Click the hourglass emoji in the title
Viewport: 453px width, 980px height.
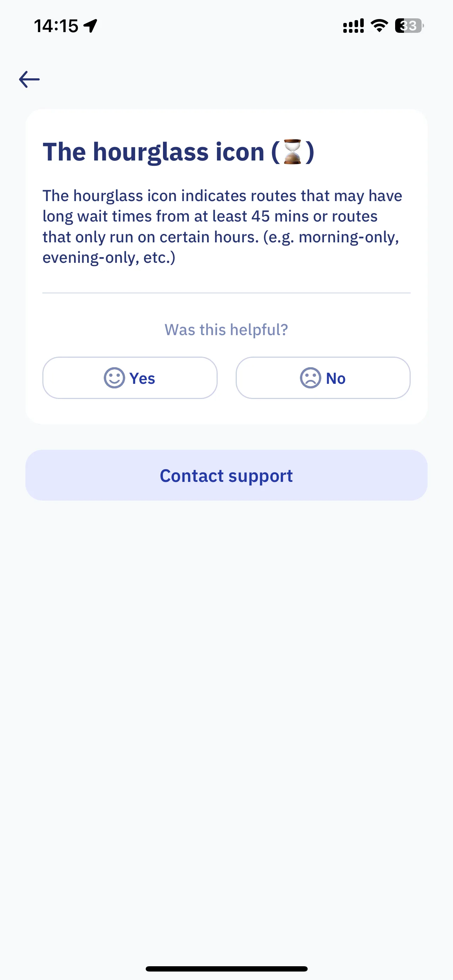(292, 151)
